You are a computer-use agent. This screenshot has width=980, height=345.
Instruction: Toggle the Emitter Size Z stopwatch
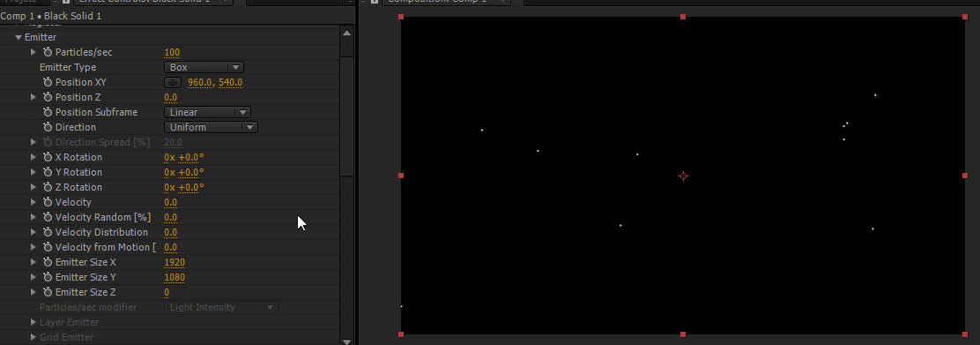[x=48, y=292]
